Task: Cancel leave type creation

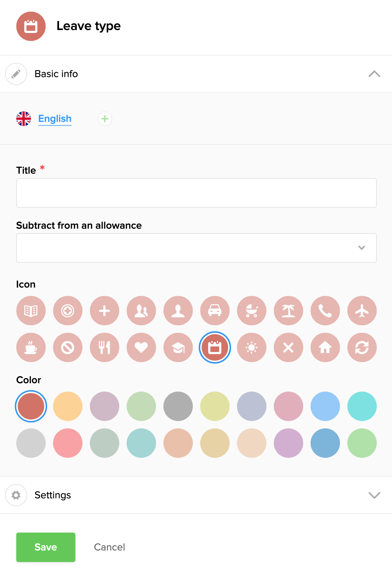Action: coord(109,547)
